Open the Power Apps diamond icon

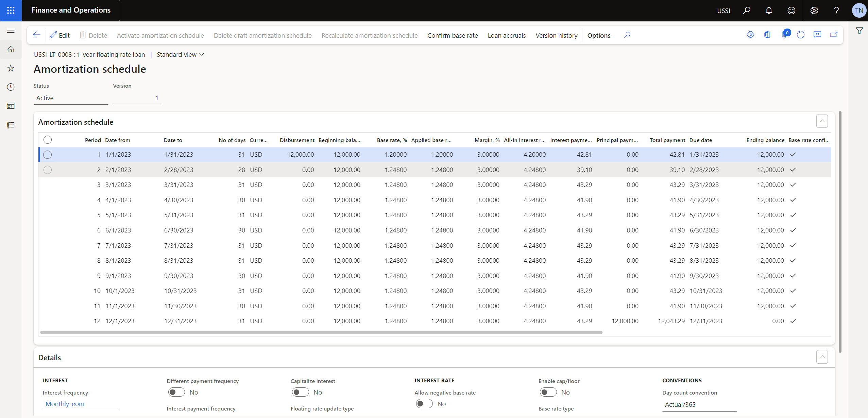[x=750, y=34]
